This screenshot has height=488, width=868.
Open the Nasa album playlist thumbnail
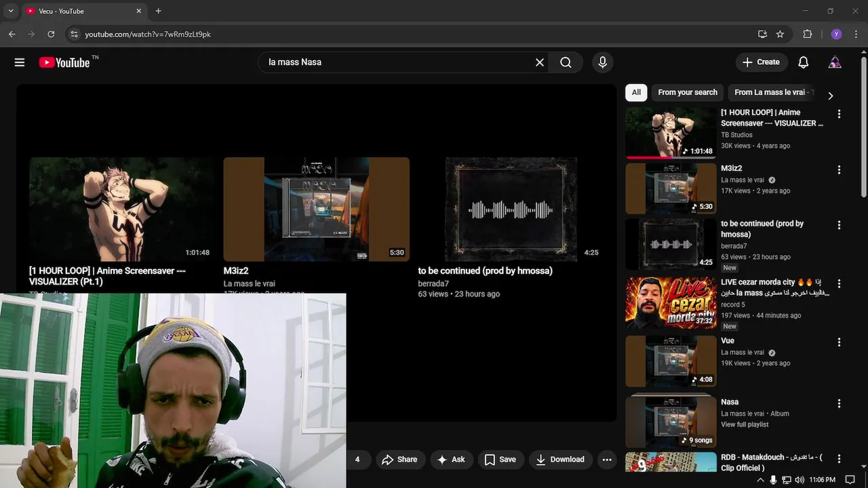(671, 421)
